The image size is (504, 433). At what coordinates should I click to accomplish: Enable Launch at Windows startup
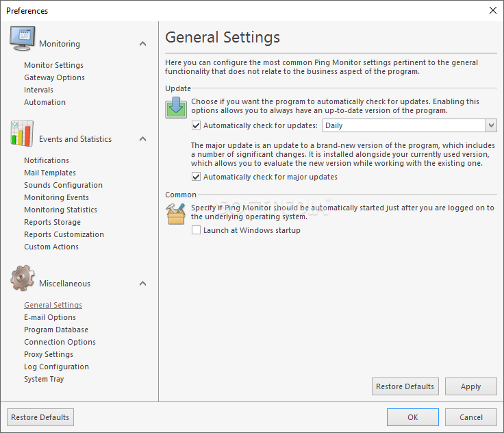pyautogui.click(x=196, y=230)
